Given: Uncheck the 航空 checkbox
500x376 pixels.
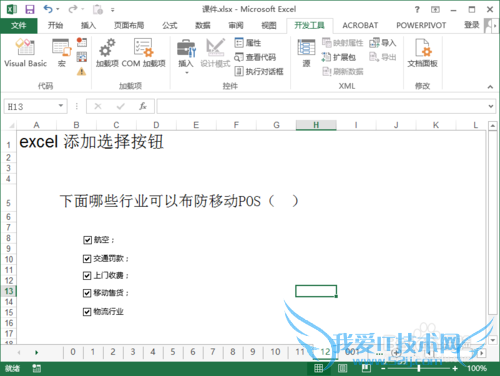Looking at the screenshot, I should pos(87,240).
